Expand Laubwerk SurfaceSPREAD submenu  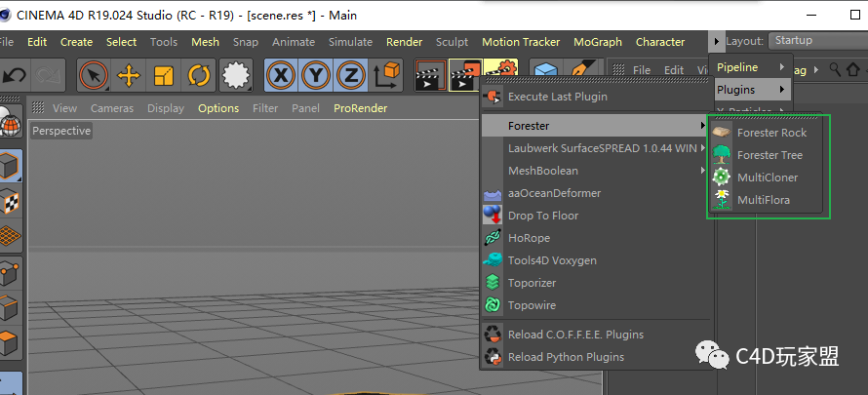click(x=596, y=148)
